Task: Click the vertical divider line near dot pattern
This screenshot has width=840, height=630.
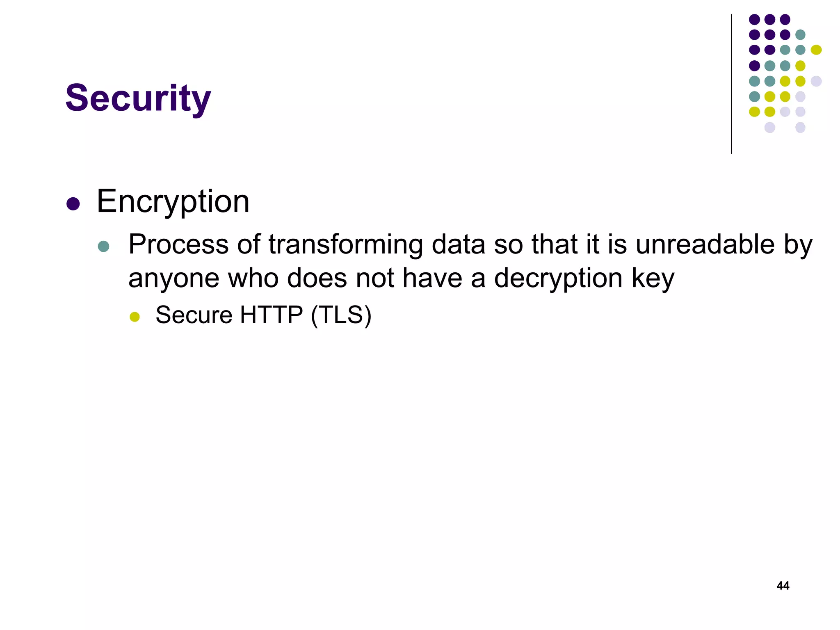Action: (731, 84)
